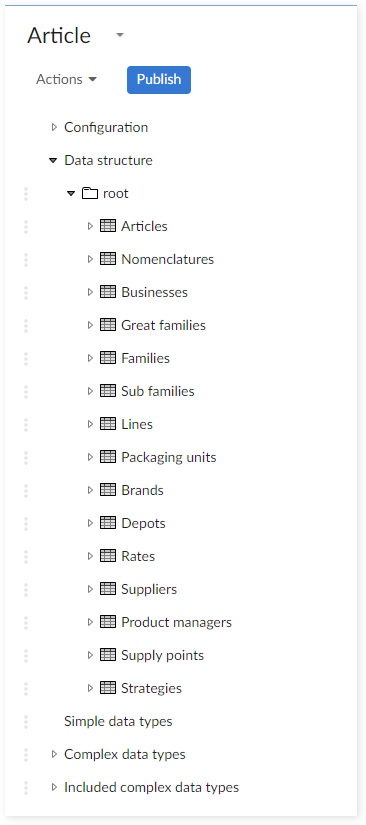Click the drag handle beside Simple data types
Image resolution: width=366 pixels, height=825 pixels.
26,721
